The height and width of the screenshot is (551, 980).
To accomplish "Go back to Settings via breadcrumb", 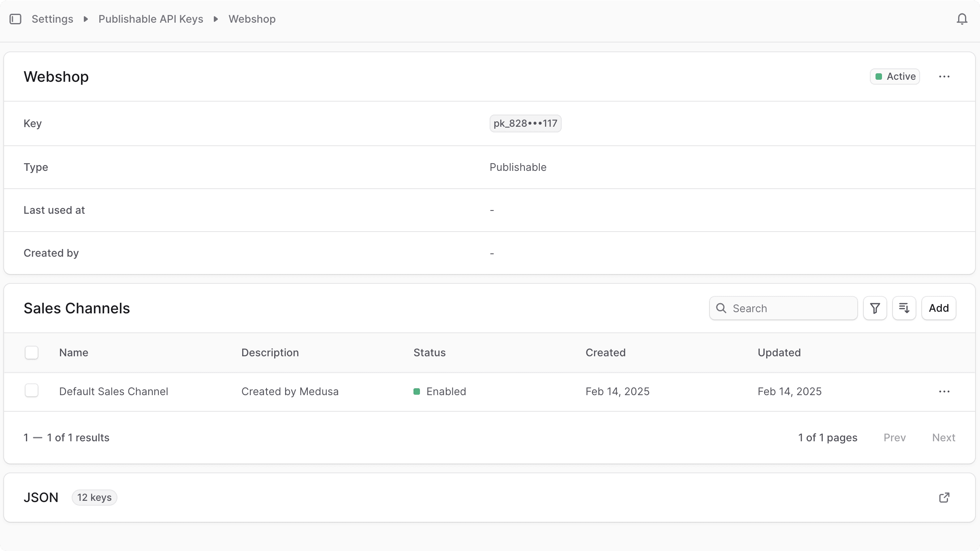I will coord(53,19).
